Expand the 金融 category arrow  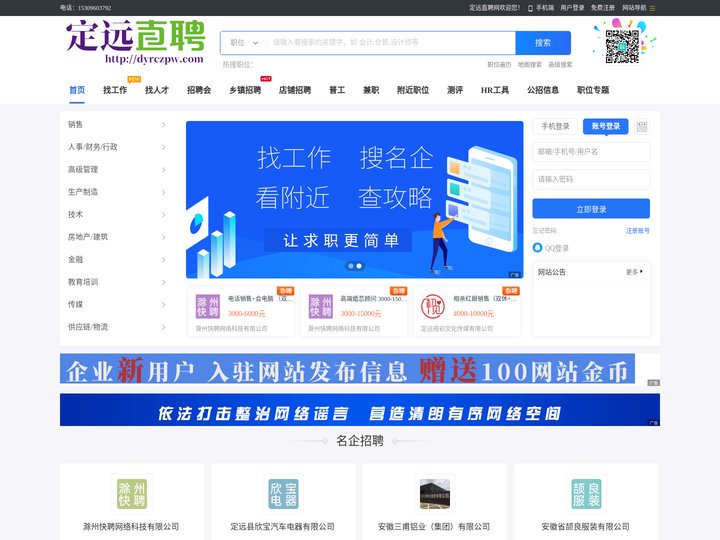tap(163, 259)
